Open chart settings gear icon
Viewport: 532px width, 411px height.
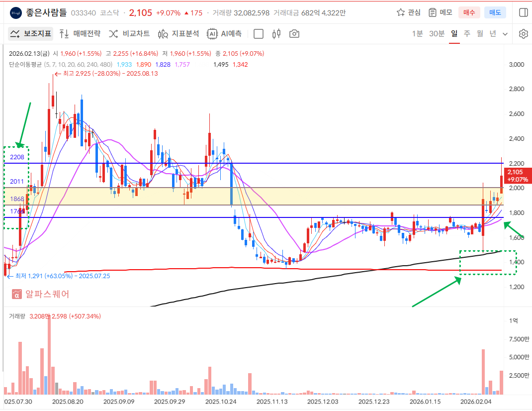[x=523, y=34]
